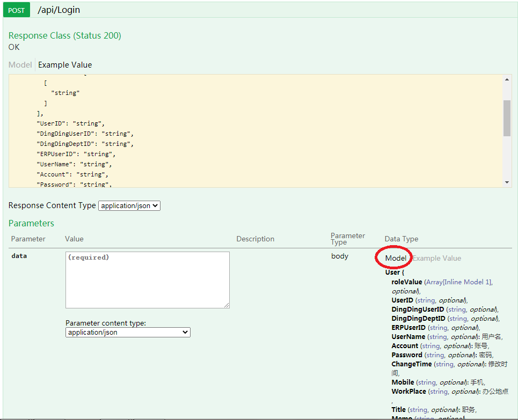
Task: Click the roleValue property in the User model
Action: pyautogui.click(x=407, y=282)
